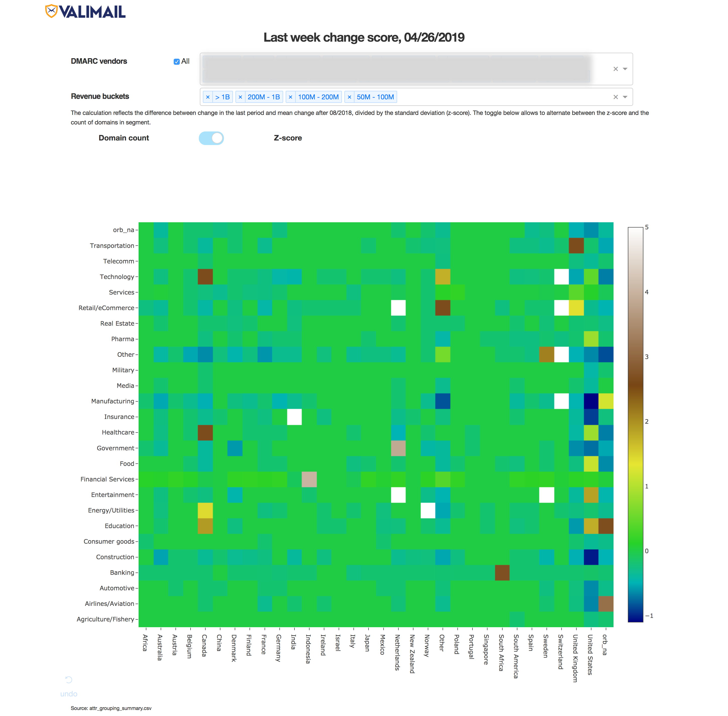Click the brown Technology–Canada heatmap cell
The image size is (728, 716).
coord(205,277)
